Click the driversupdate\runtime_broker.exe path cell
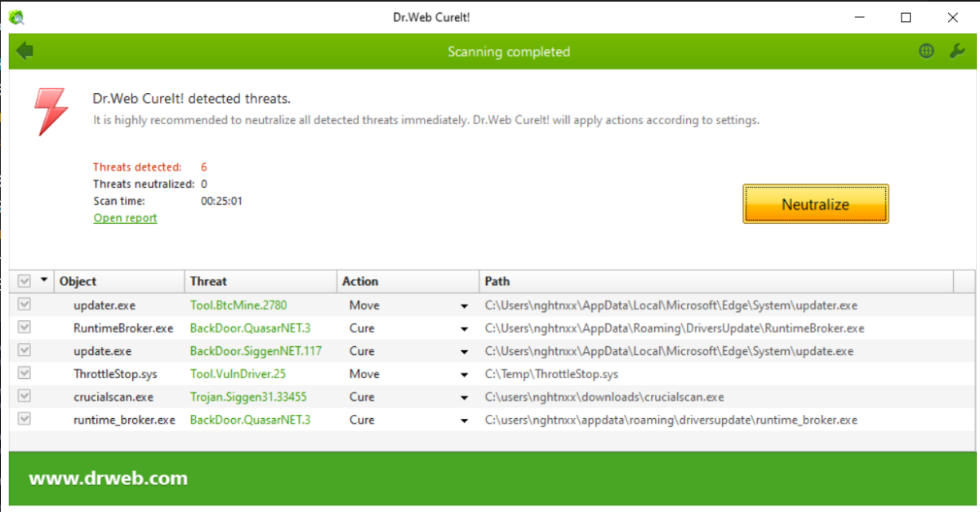Image resolution: width=980 pixels, height=512 pixels. coord(671,420)
